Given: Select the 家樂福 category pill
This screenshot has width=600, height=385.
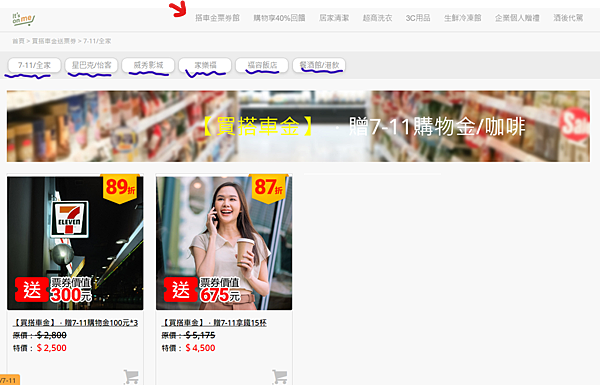Looking at the screenshot, I should coord(205,65).
